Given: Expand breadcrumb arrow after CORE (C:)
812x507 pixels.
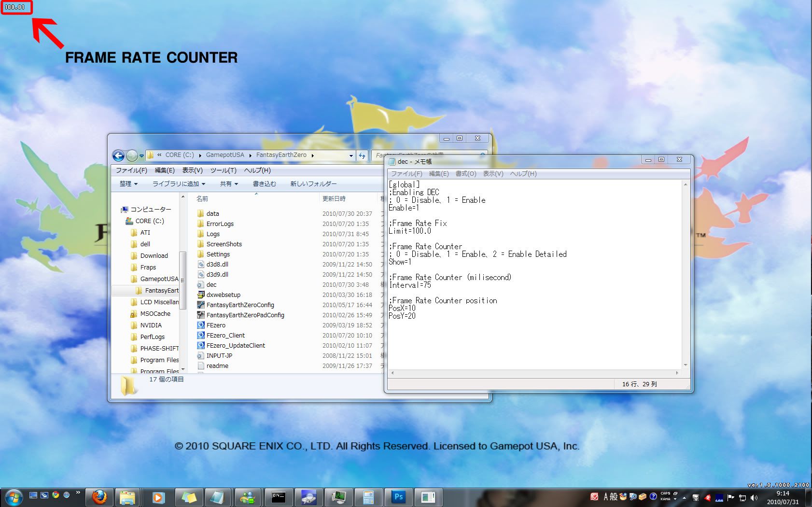Looking at the screenshot, I should [x=200, y=155].
